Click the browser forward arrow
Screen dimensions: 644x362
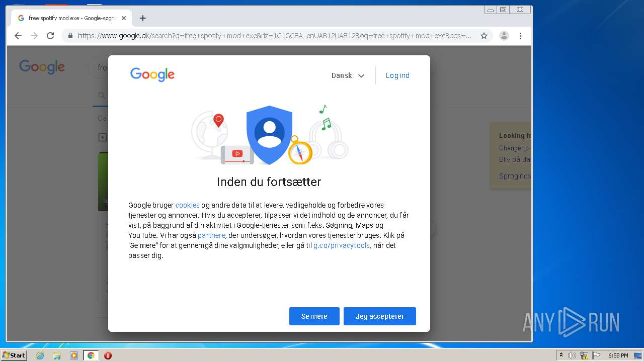[34, 36]
